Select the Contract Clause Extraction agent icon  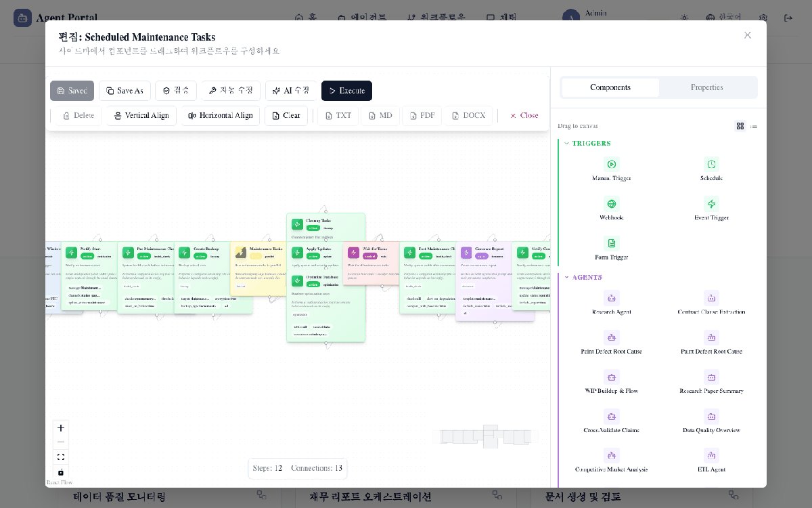[711, 298]
